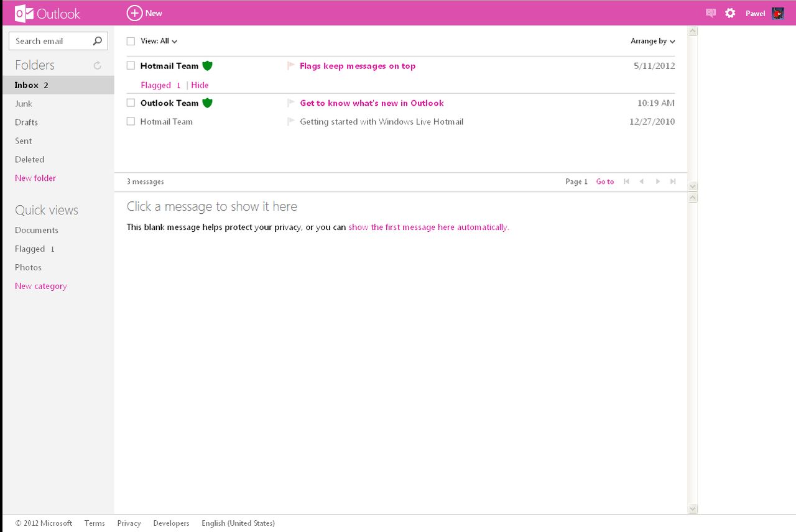This screenshot has height=532, width=796.
Task: Open the settings gear icon
Action: coord(730,13)
